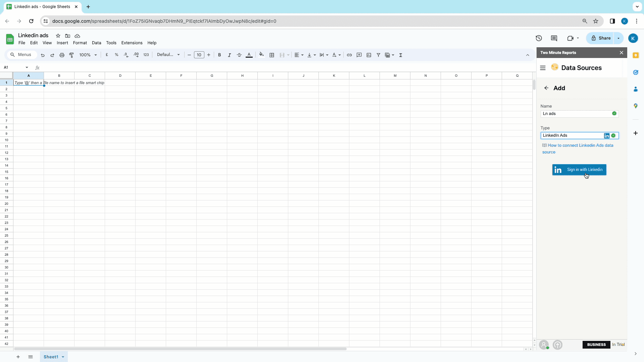Open Google Tasks in side panel
Viewport: 644px width, 362px height.
[636, 72]
